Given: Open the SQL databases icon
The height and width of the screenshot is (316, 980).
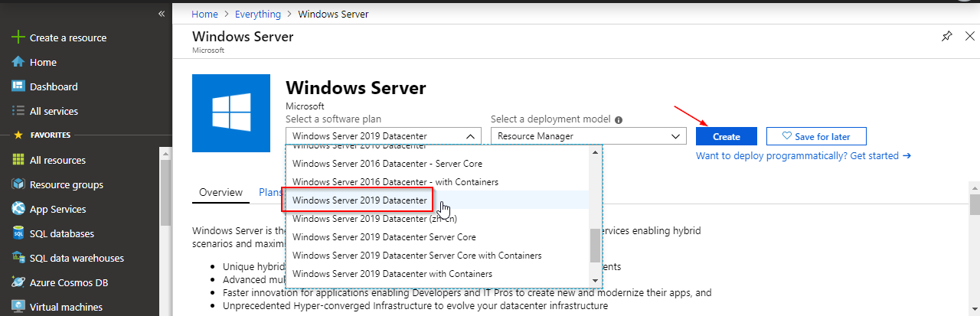Looking at the screenshot, I should 18,233.
